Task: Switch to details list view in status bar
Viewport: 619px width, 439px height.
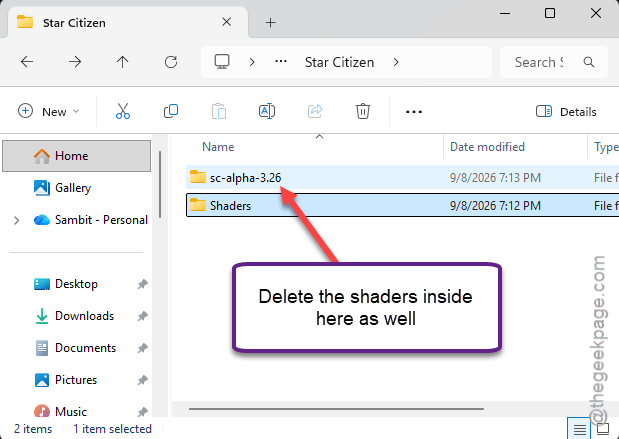Action: click(x=579, y=429)
